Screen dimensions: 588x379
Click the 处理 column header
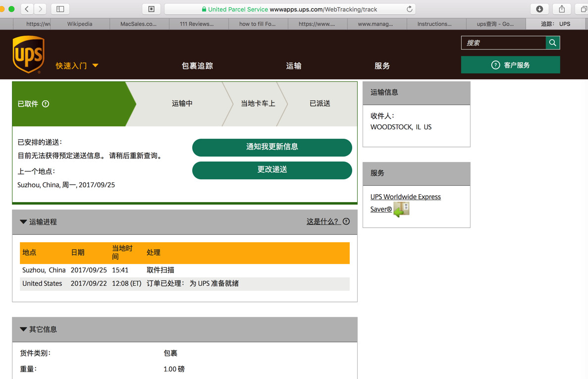click(x=154, y=253)
